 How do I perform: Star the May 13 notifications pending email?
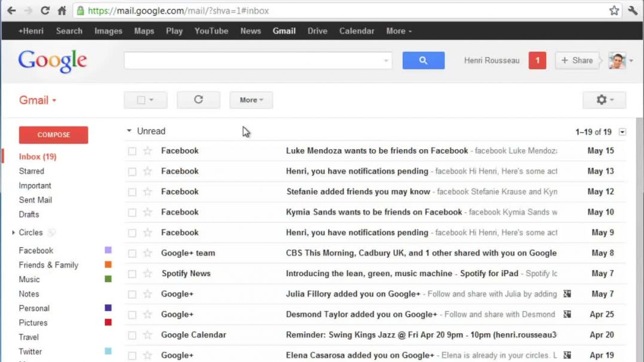[x=147, y=171]
